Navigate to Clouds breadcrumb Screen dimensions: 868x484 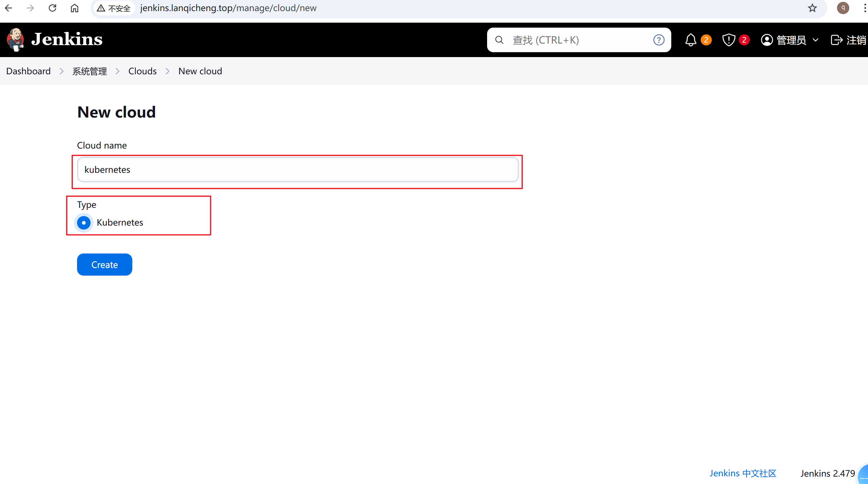142,71
